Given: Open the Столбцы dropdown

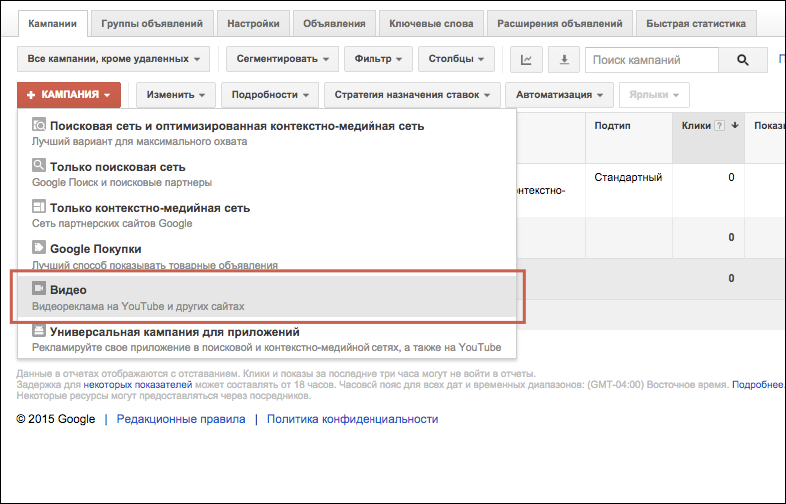Looking at the screenshot, I should click(x=456, y=59).
